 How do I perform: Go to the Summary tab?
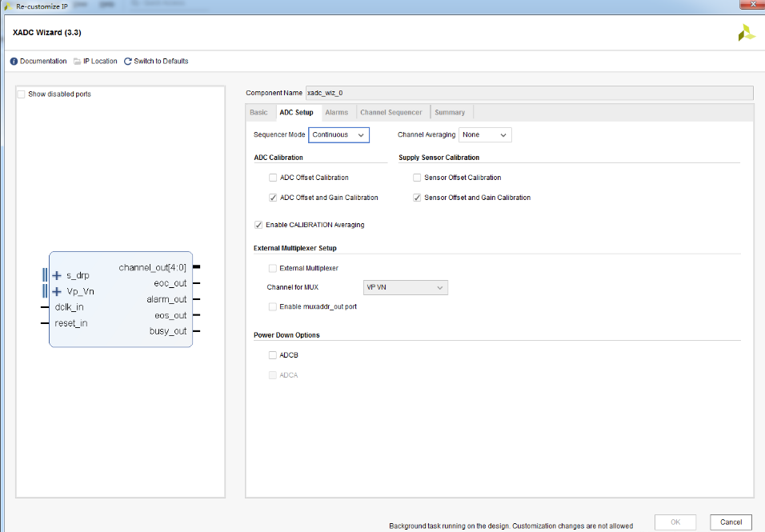[450, 112]
